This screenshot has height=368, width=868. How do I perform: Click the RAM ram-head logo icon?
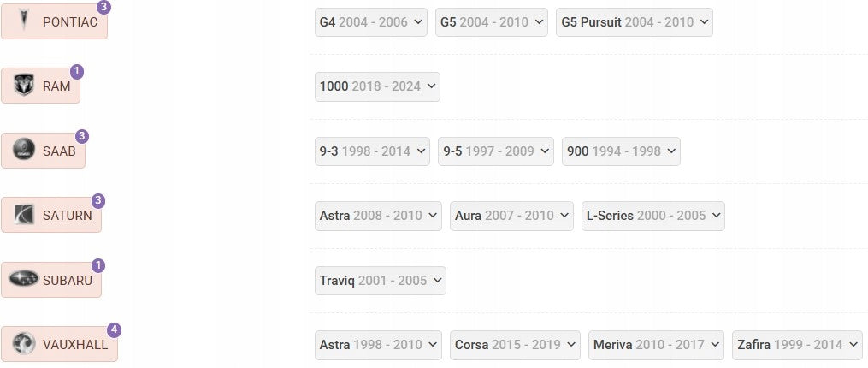(x=23, y=86)
